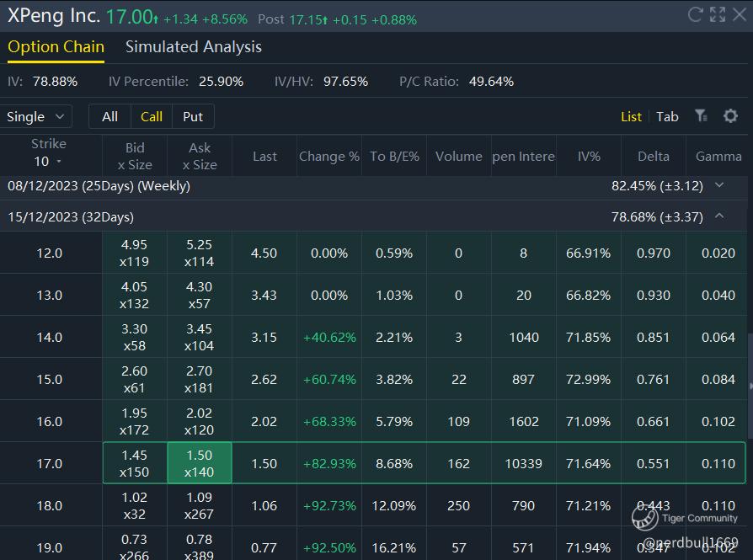Click the To B/E% column header
This screenshot has width=753, height=560.
(394, 156)
